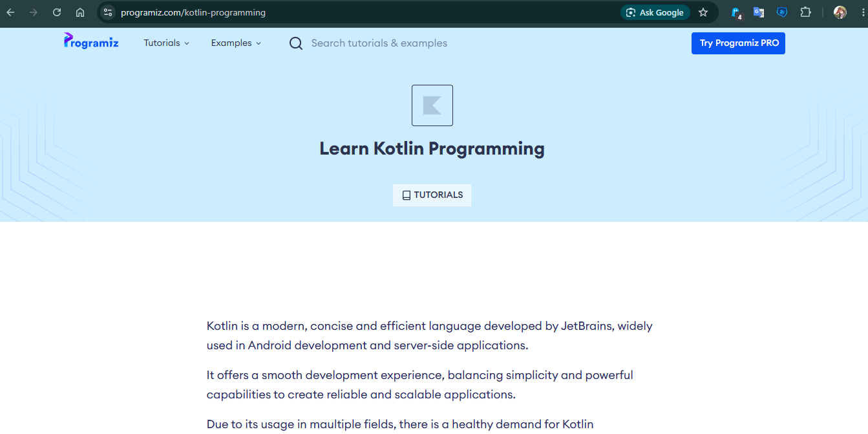Viewport: 868px width, 434px height.
Task: Expand the Tutorials dropdown menu
Action: click(x=167, y=43)
